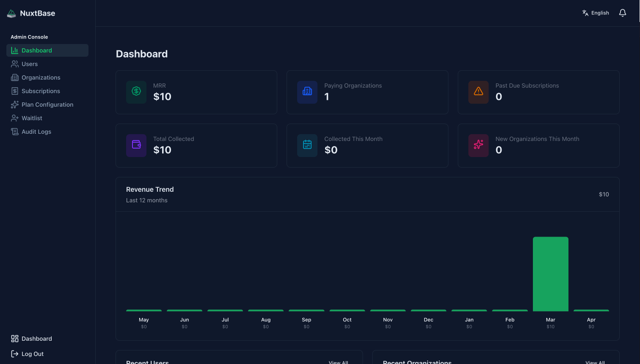The image size is (640, 364).
Task: Click the MRR dollar coin icon
Action: (x=136, y=92)
